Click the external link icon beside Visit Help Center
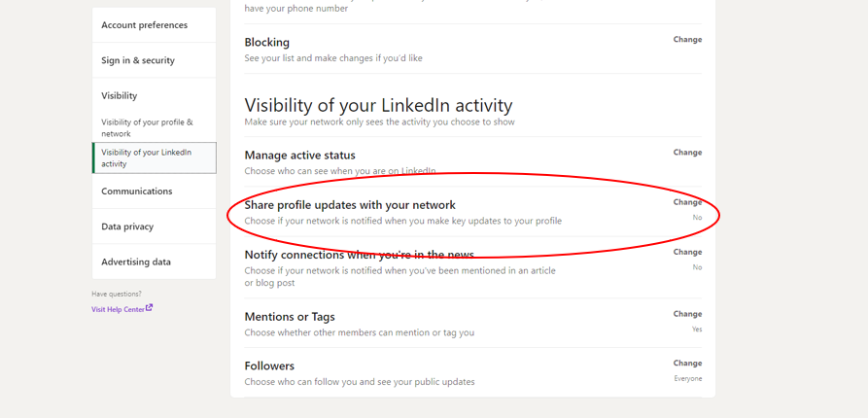This screenshot has height=418, width=868. pyautogui.click(x=150, y=308)
